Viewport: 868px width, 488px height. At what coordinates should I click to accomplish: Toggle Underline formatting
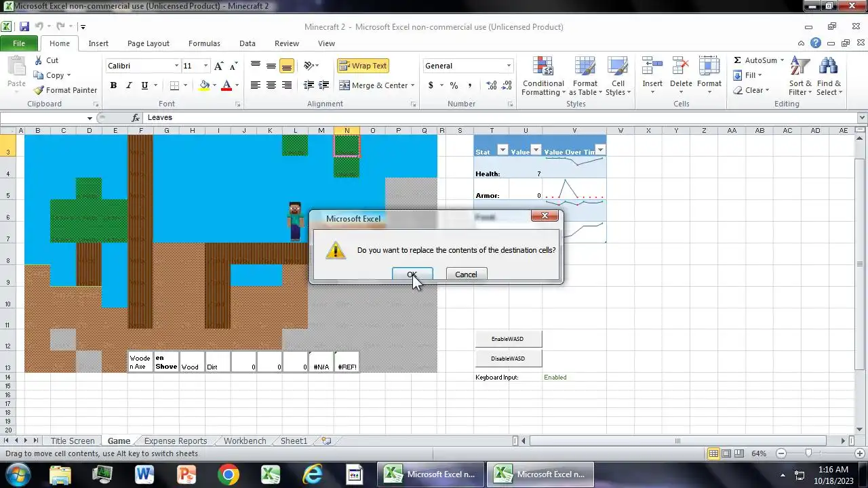(x=144, y=85)
